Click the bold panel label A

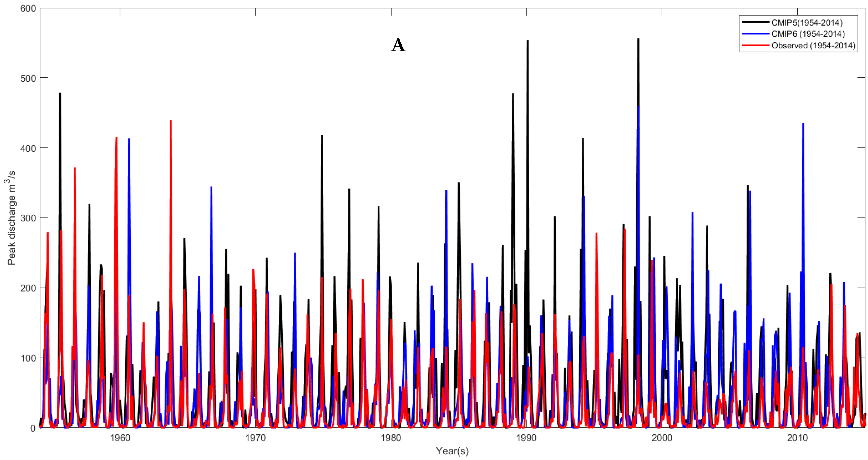click(x=398, y=45)
